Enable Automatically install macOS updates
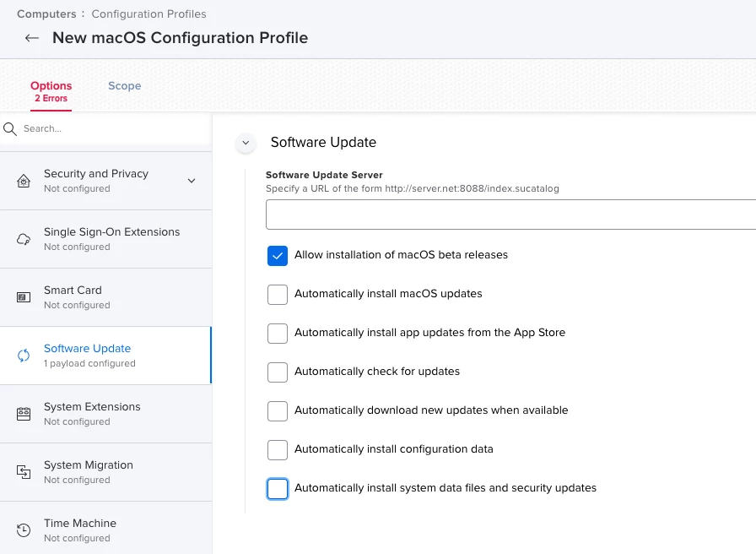The height and width of the screenshot is (554, 756). click(278, 295)
